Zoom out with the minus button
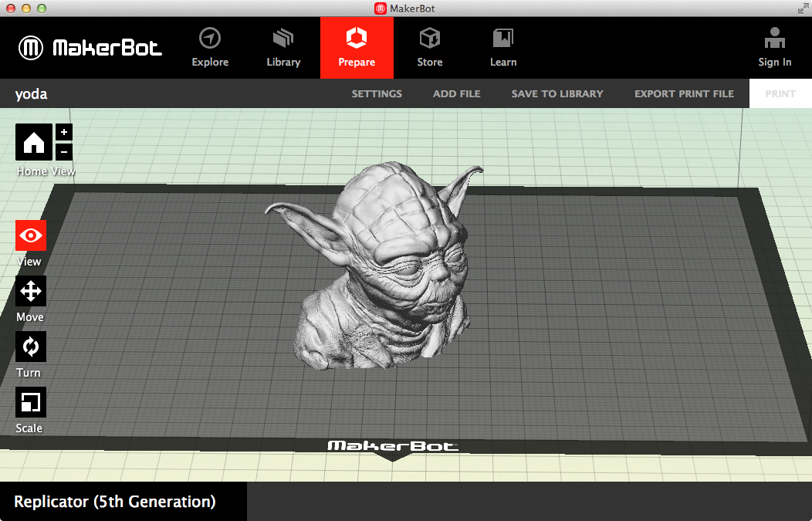Viewport: 812px width, 521px height. (64, 152)
